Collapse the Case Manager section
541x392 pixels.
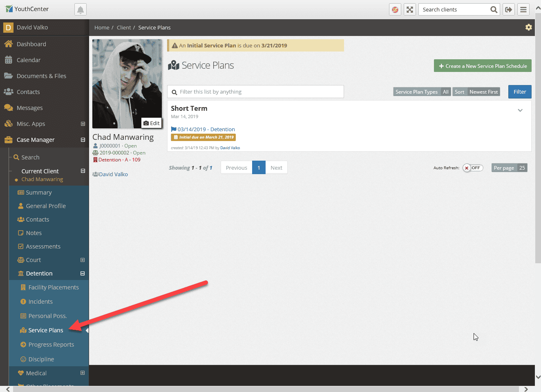tap(83, 140)
